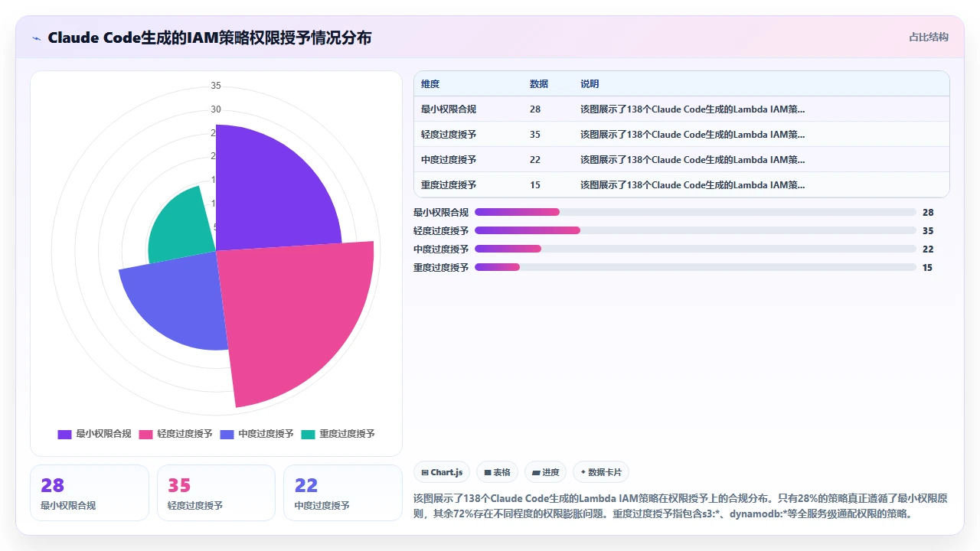Open the 22 中度过度授予 data card
This screenshot has width=980, height=551.
[343, 493]
